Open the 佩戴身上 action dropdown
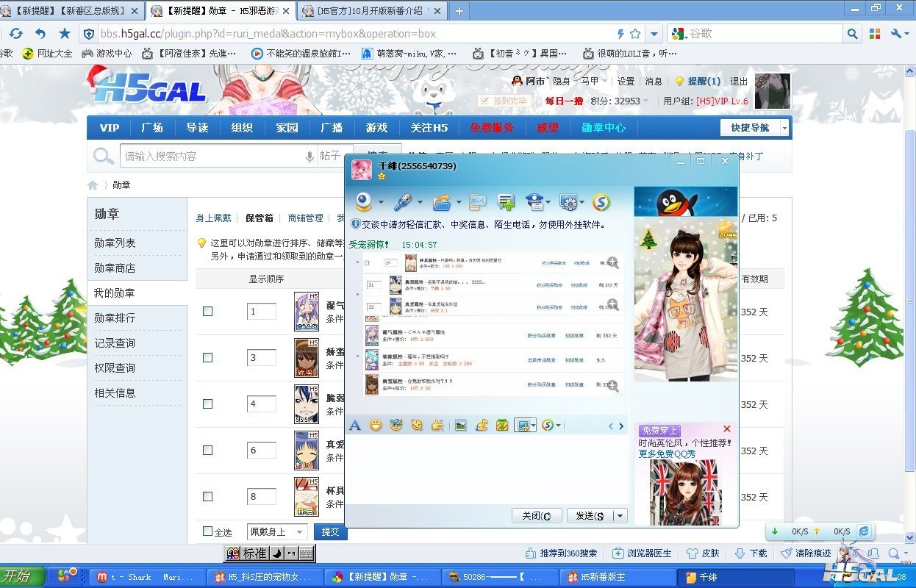The width and height of the screenshot is (916, 588). (x=277, y=531)
